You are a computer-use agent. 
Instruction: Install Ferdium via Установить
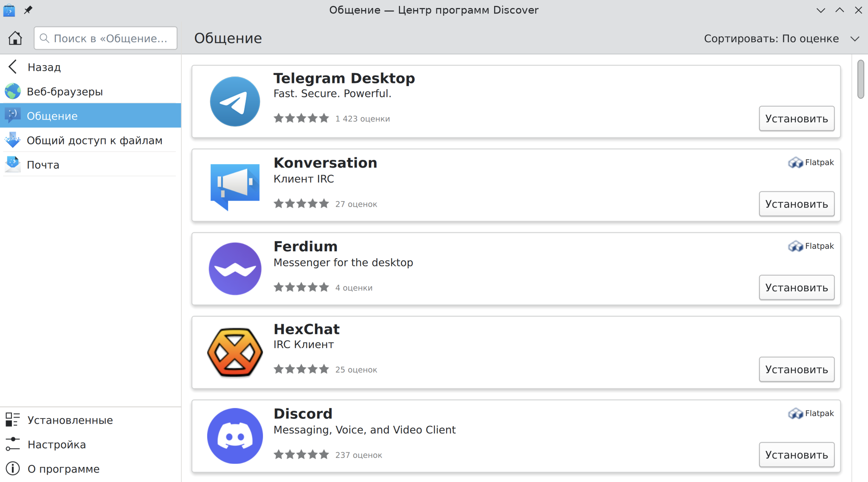797,287
